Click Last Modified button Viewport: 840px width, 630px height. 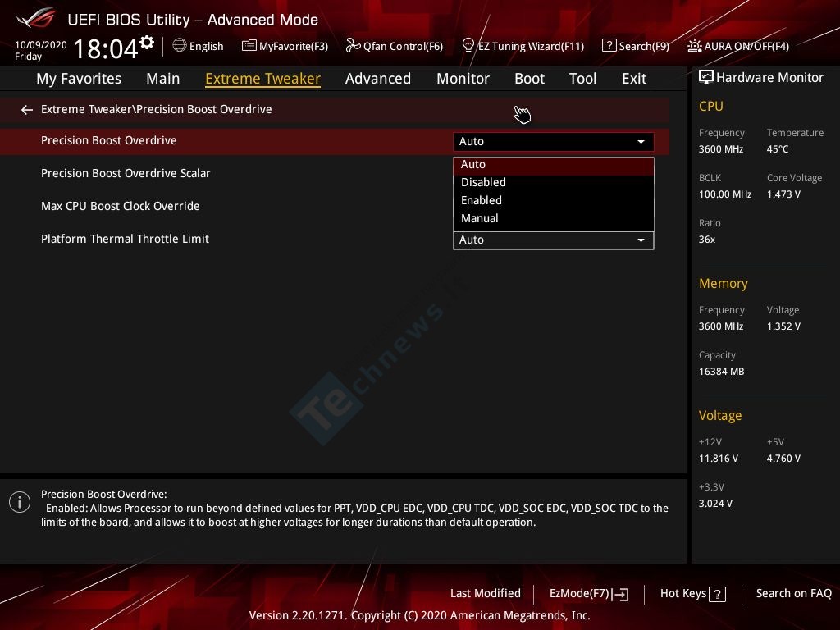pyautogui.click(x=486, y=594)
